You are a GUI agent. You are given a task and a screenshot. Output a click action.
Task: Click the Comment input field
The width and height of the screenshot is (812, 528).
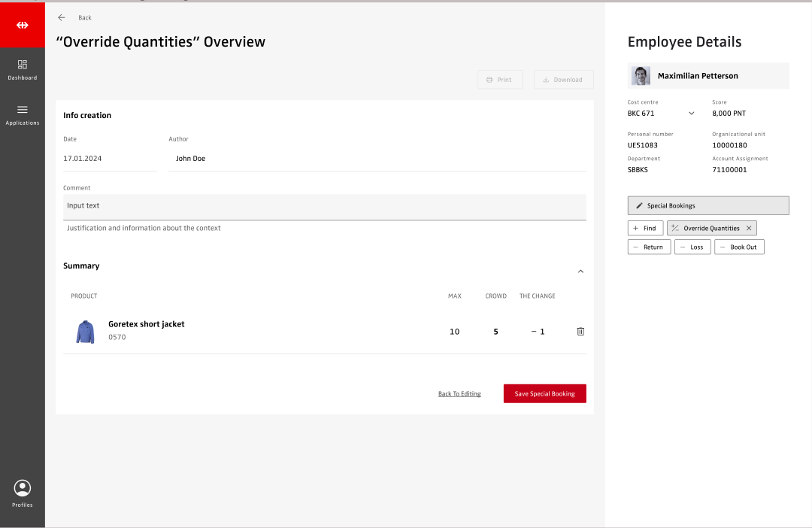tap(324, 206)
